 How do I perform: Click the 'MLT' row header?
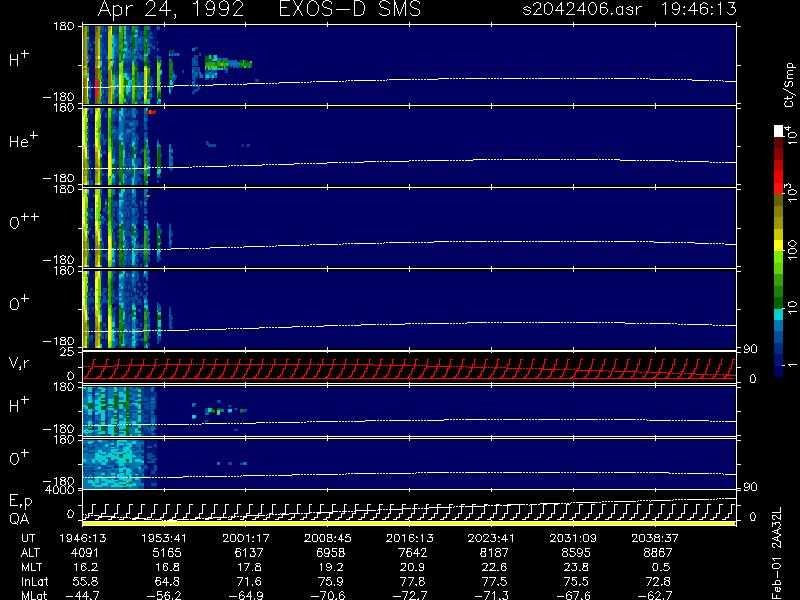pos(31,567)
